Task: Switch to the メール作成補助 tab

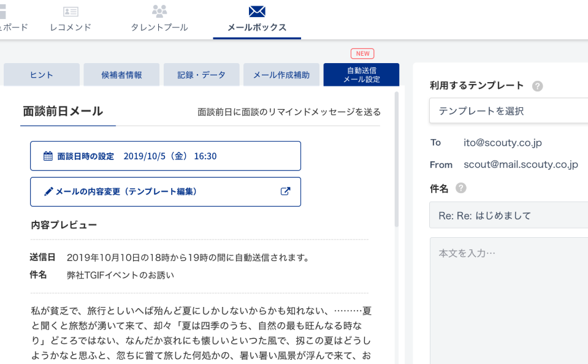Action: (x=281, y=75)
